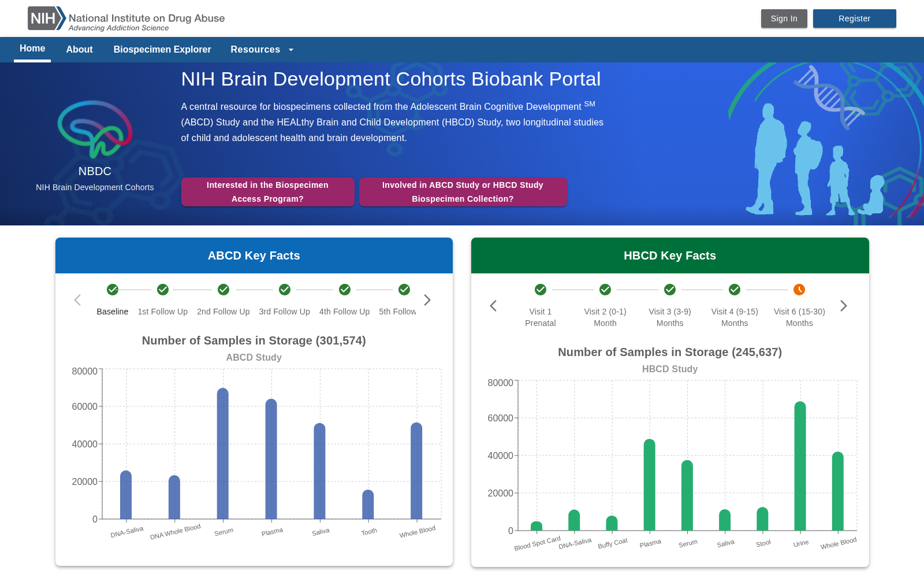924x578 pixels.
Task: Click the 2nd Follow Up label
Action: (x=223, y=312)
